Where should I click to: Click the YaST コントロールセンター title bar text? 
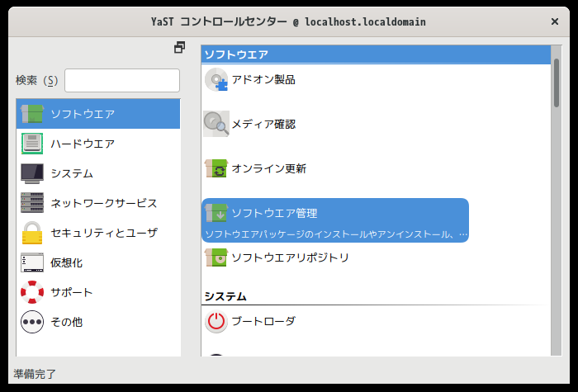288,21
